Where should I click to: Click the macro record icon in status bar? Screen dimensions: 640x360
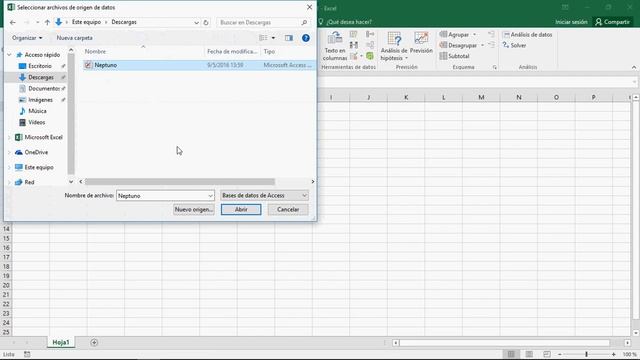pyautogui.click(x=27, y=354)
